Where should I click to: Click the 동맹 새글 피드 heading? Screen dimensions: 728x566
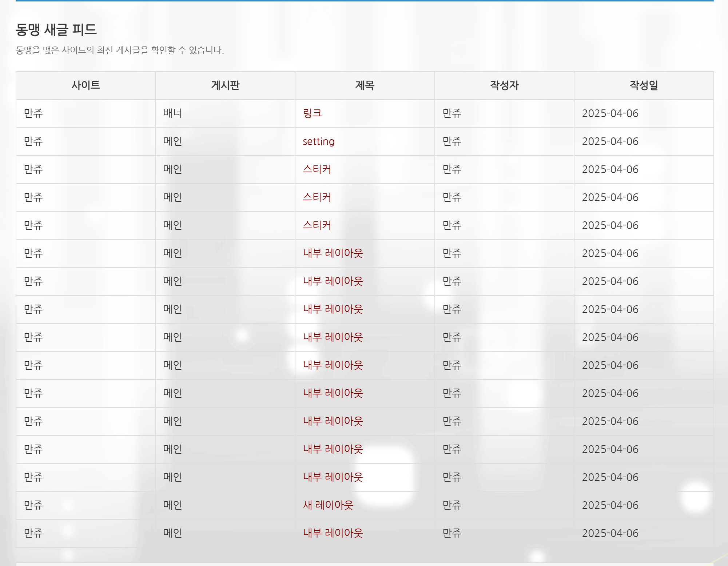[56, 29]
